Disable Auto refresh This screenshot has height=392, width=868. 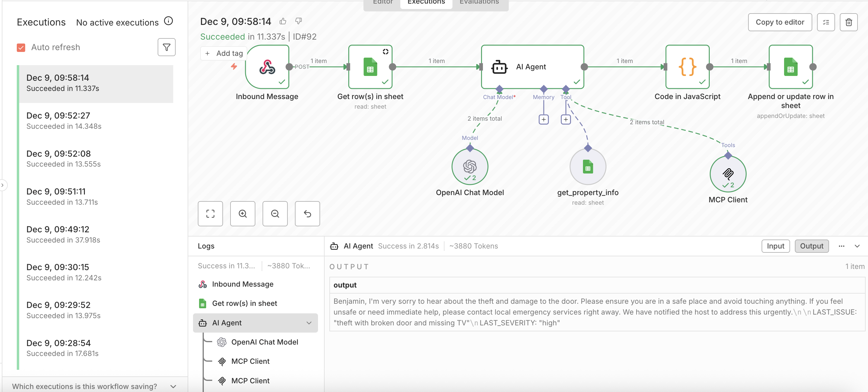pos(21,47)
